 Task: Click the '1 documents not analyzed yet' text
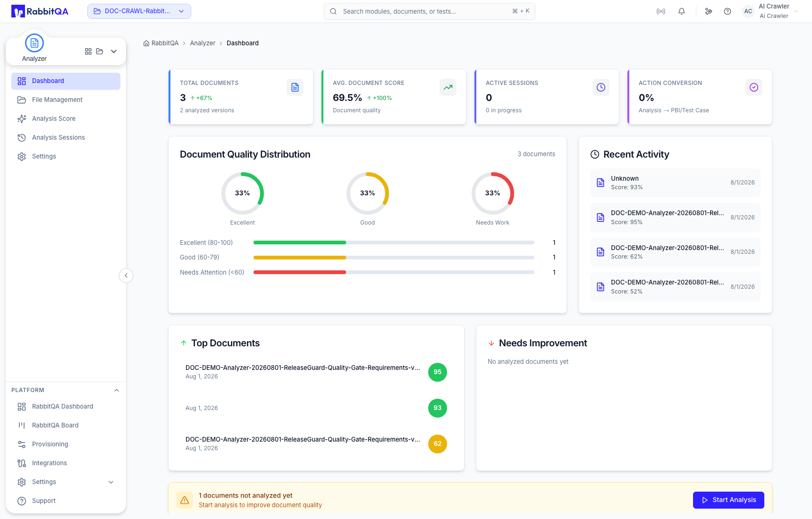pos(245,495)
